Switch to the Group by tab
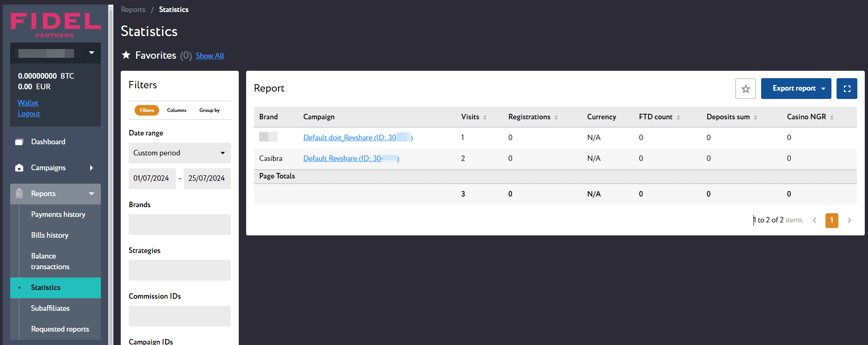Screen dimensions: 868x345 210,110
